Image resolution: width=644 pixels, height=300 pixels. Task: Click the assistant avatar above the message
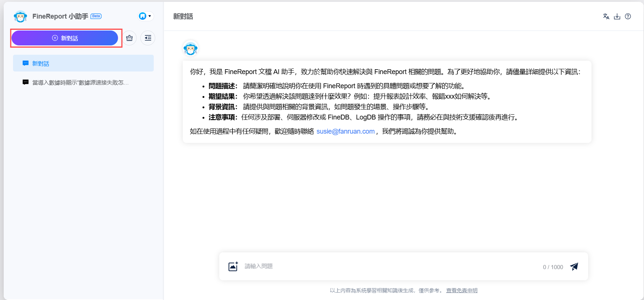191,48
